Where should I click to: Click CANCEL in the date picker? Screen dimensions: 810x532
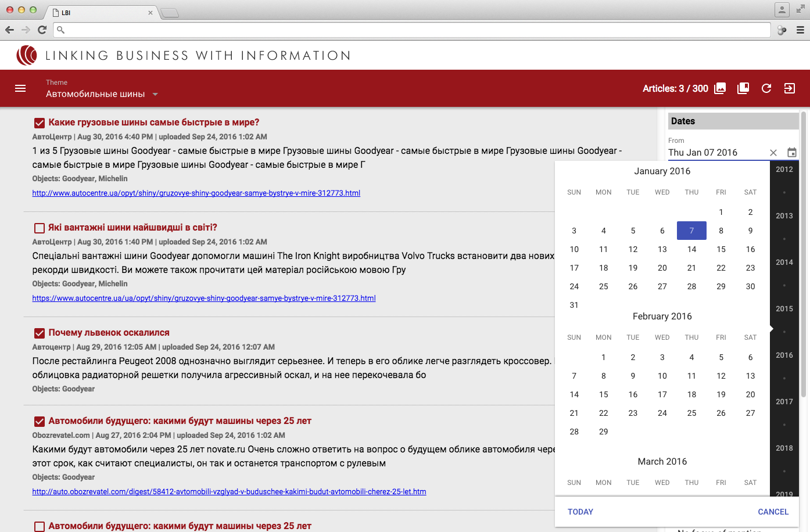point(773,512)
